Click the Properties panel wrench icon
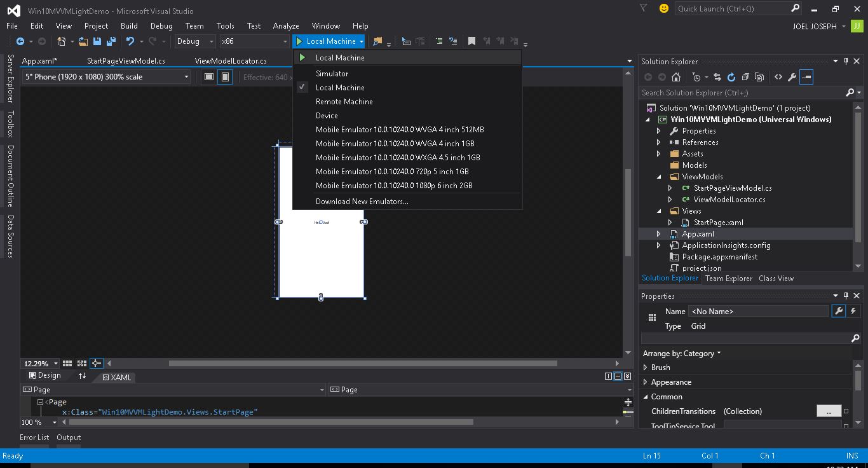The height and width of the screenshot is (468, 868). click(839, 311)
